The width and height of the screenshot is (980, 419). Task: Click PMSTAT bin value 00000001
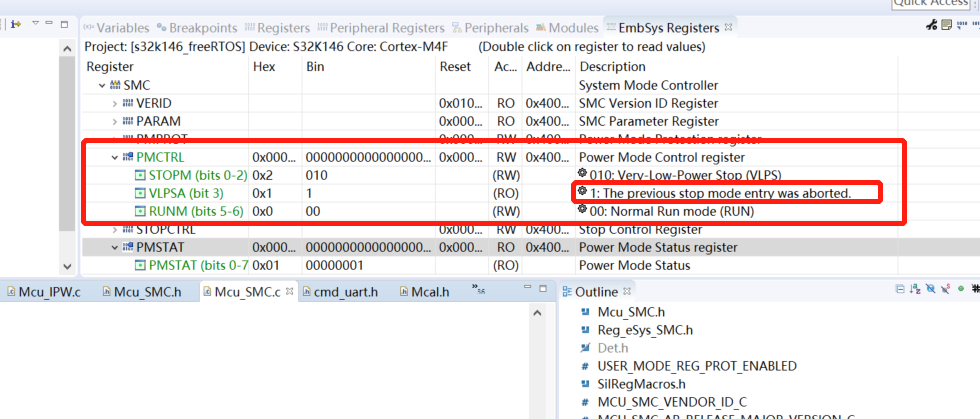[334, 265]
